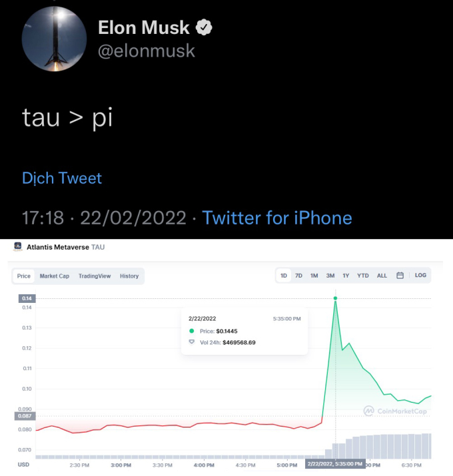
Task: Click the green price point marker on chart
Action: [x=336, y=298]
